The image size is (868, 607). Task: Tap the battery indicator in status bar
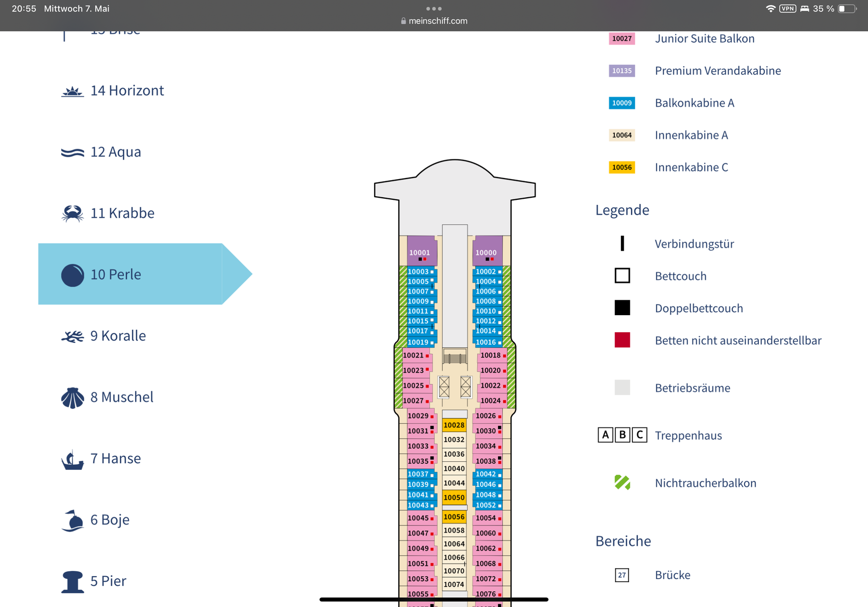847,9
